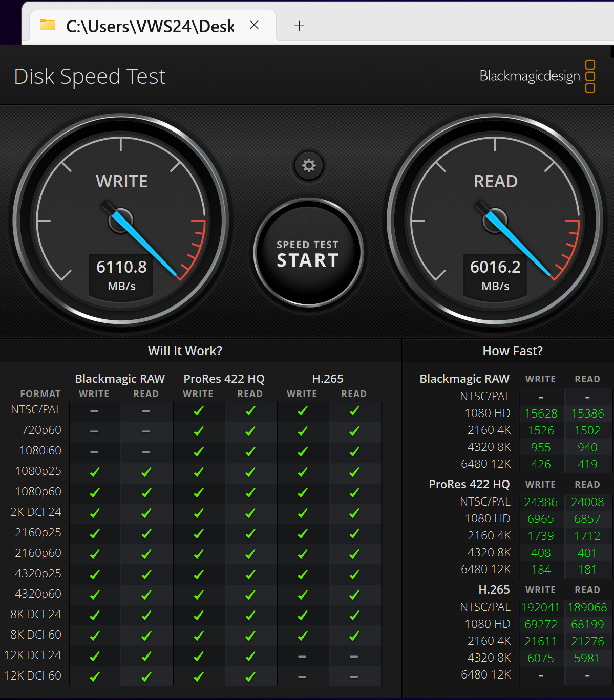Click the H.265 NTSC/PAL read value 189068
The height and width of the screenshot is (700, 614).
587,607
